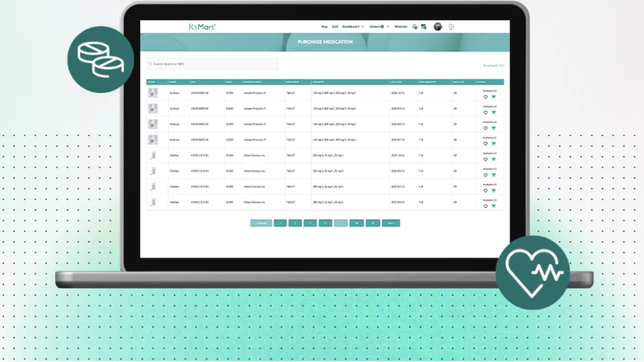Go to the Wishlist page
The width and height of the screenshot is (644, 362).
(x=401, y=27)
